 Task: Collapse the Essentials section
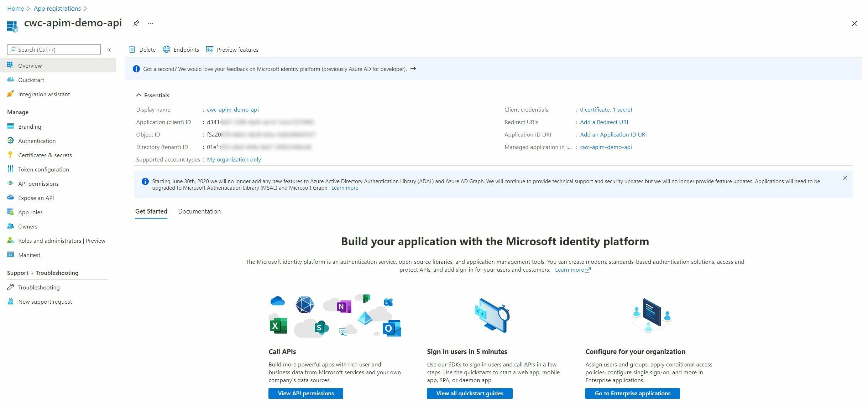point(139,94)
